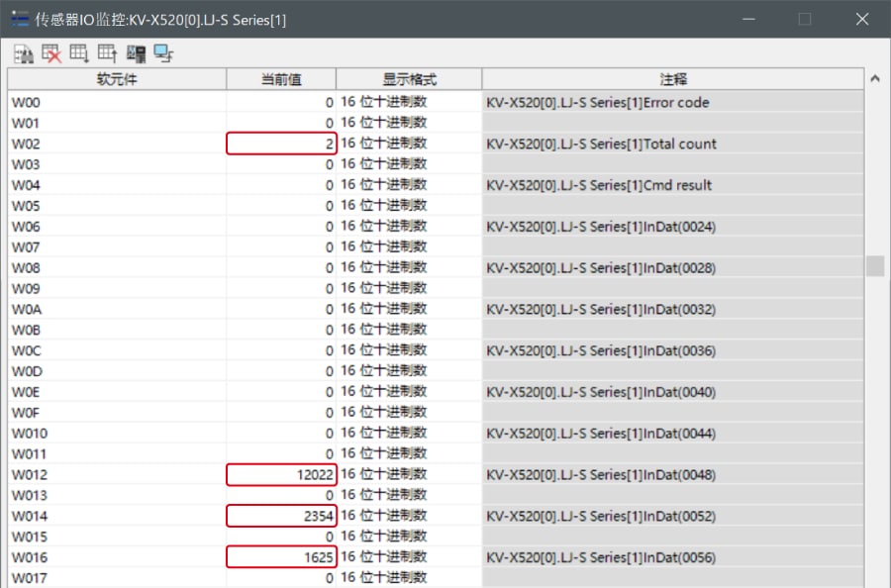Open display format cell for W012
This screenshot has width=891, height=588.
click(409, 474)
